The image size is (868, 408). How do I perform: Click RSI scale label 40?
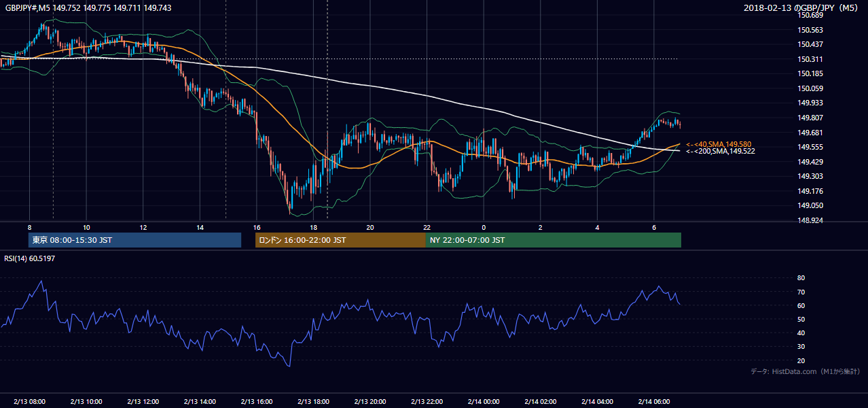[801, 333]
